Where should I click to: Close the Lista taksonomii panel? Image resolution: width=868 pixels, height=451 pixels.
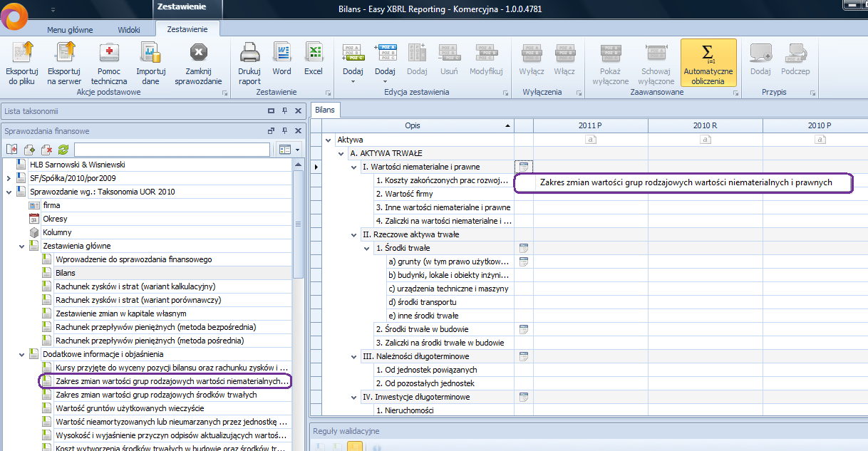[x=296, y=111]
